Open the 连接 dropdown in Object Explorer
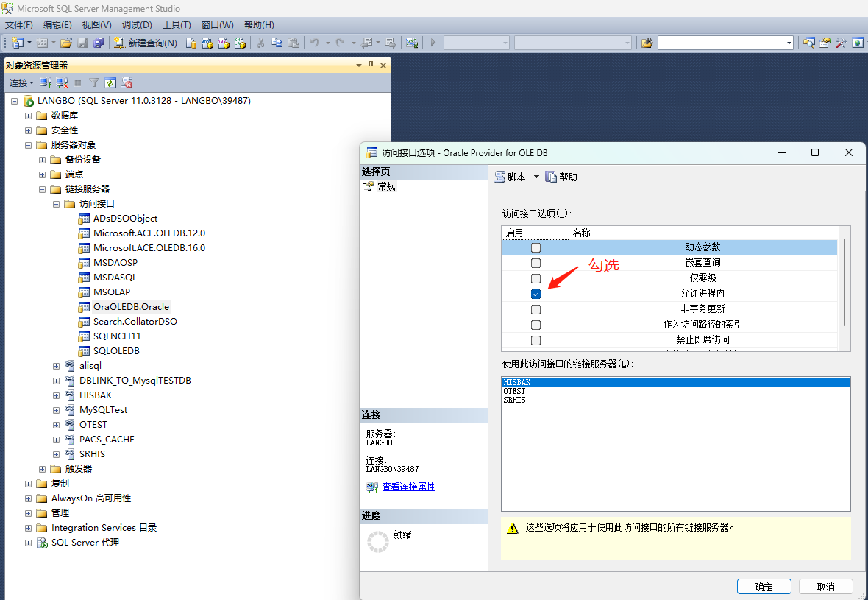868x600 pixels. pos(21,82)
